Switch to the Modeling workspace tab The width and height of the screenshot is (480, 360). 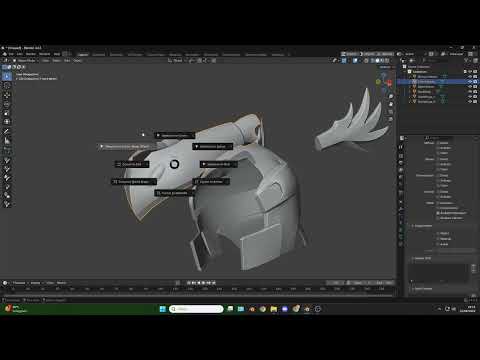(x=99, y=54)
